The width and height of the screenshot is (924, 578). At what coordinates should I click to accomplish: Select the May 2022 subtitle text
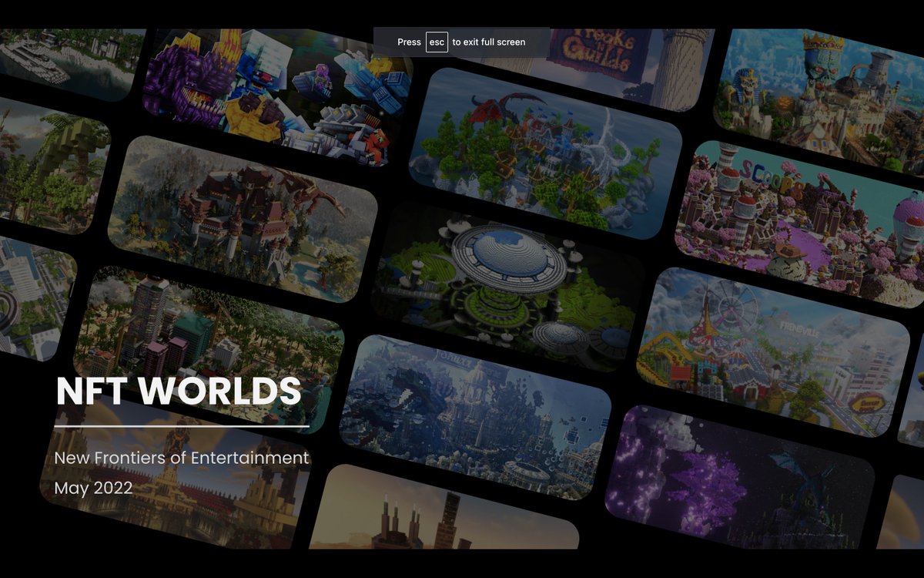pyautogui.click(x=92, y=487)
